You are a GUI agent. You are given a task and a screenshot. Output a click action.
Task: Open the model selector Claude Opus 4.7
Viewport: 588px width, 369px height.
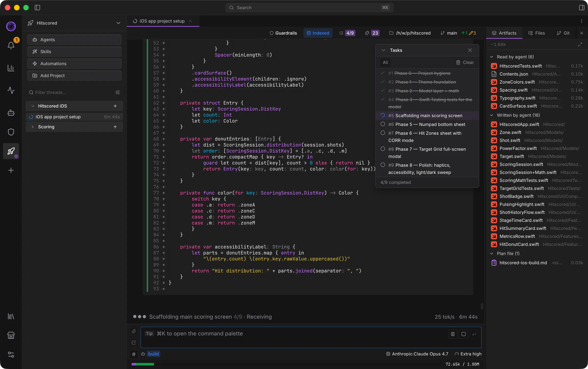417,354
